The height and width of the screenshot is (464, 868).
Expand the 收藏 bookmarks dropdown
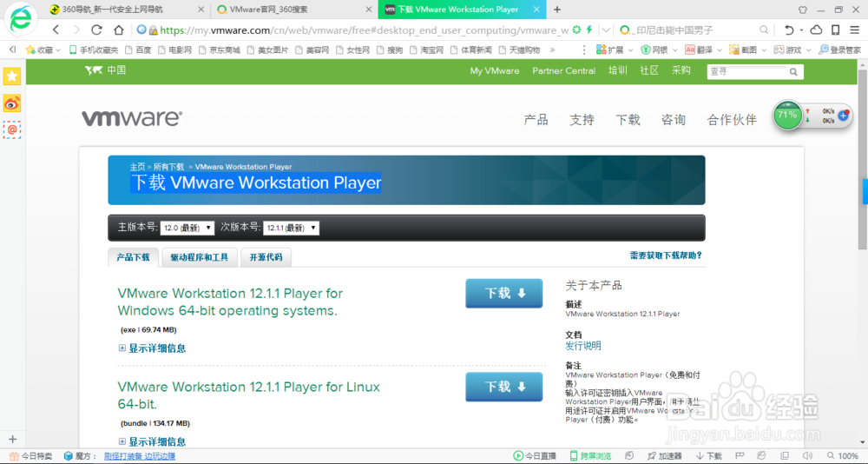(x=43, y=50)
